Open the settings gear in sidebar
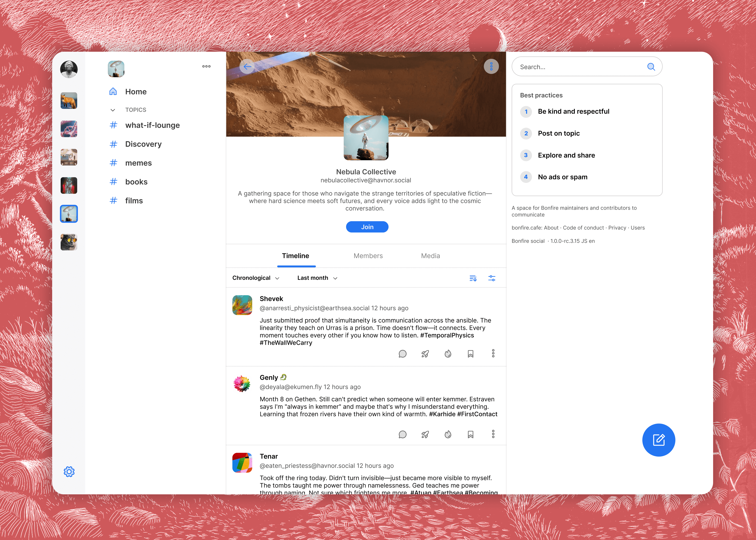 [69, 472]
